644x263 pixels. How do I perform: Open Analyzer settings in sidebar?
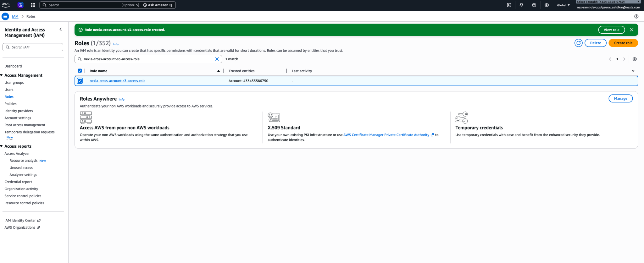[23, 175]
